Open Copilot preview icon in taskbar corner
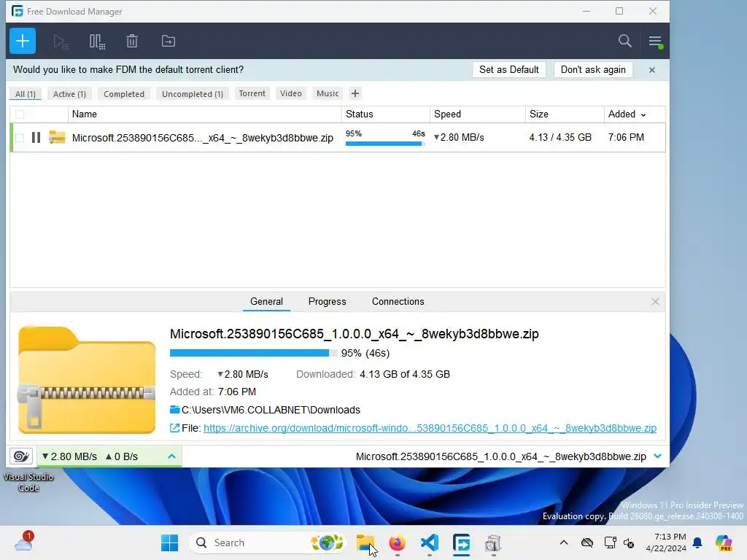The height and width of the screenshot is (560, 747). [724, 542]
